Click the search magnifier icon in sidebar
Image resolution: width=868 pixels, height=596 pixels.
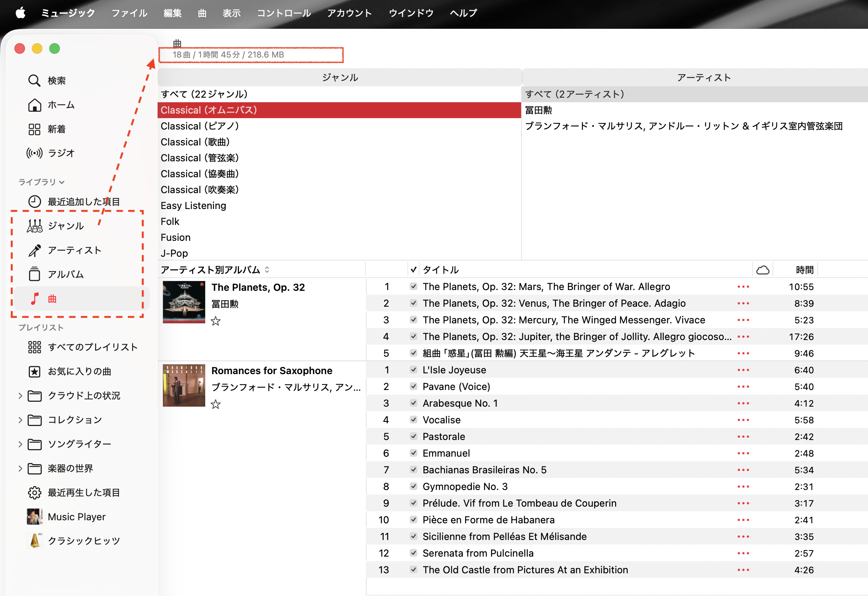tap(34, 80)
